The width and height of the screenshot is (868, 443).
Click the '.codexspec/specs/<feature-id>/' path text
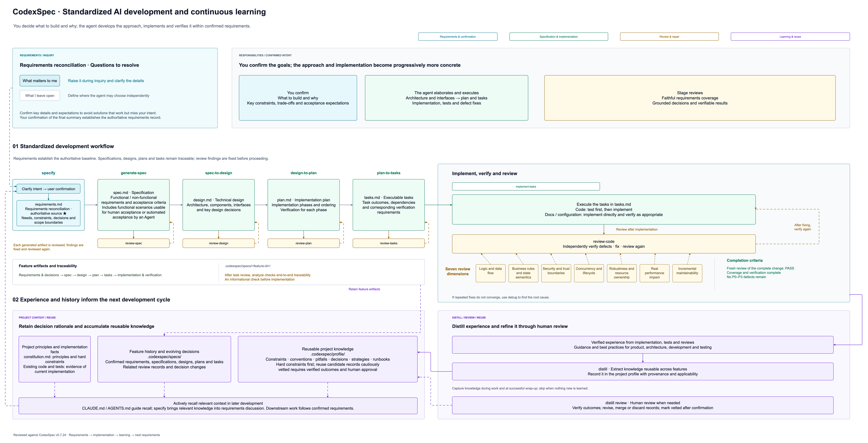coord(247,266)
